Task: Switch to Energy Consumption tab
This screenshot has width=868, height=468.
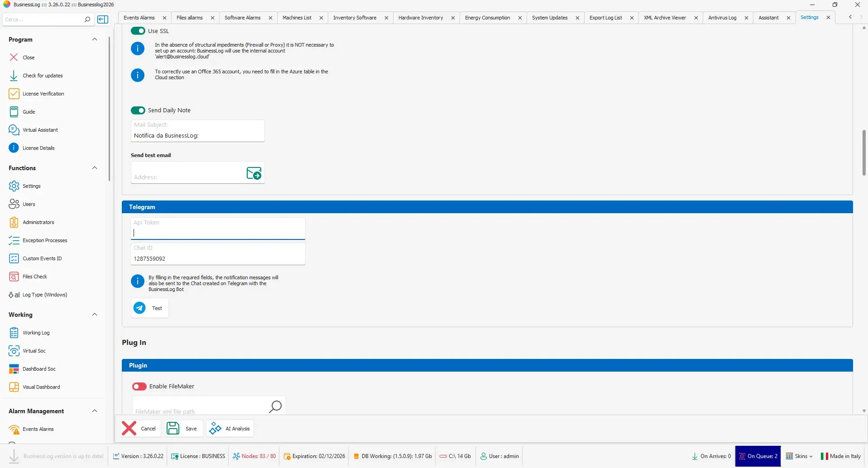Action: [x=487, y=18]
